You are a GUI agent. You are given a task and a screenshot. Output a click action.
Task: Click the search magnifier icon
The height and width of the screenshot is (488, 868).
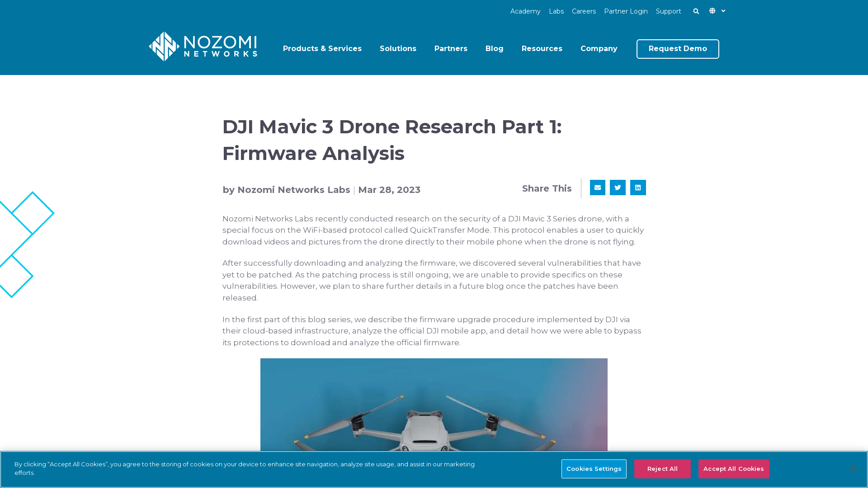[x=696, y=11]
